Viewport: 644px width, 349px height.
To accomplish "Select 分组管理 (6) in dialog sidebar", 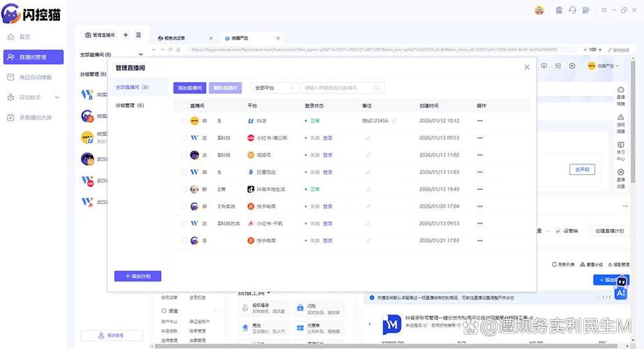I will (x=130, y=105).
